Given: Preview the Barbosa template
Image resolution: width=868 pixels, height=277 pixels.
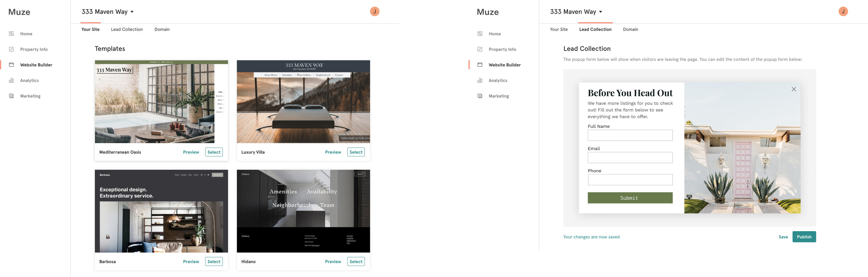Looking at the screenshot, I should click(191, 262).
